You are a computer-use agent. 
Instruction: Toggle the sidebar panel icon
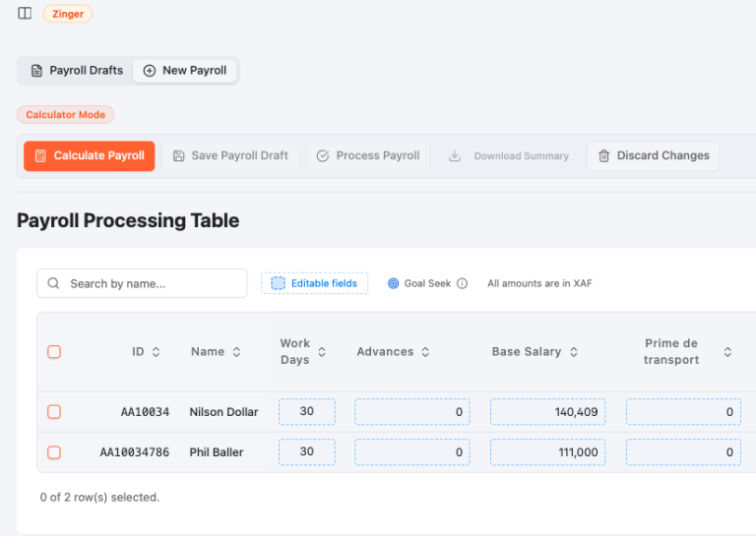pyautogui.click(x=25, y=14)
